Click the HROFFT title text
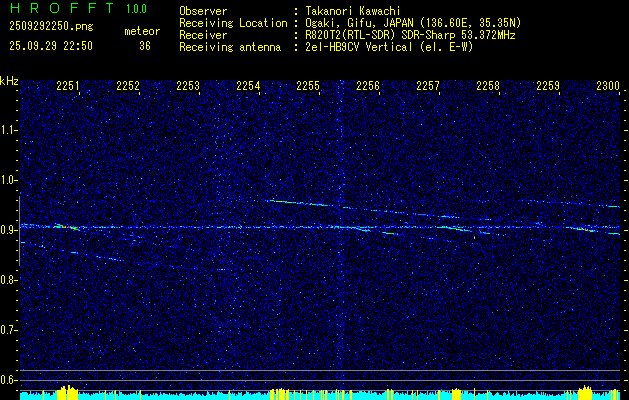This screenshot has width=629, height=400. [62, 8]
